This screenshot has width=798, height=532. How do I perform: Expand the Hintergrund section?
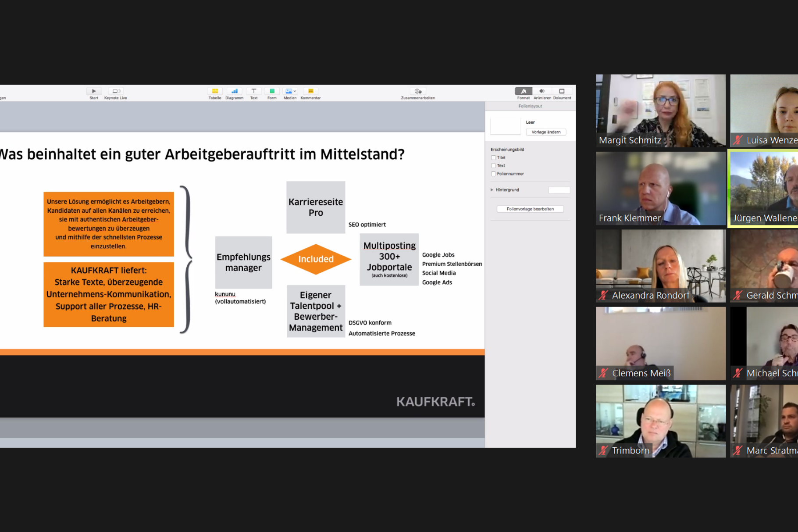click(492, 190)
